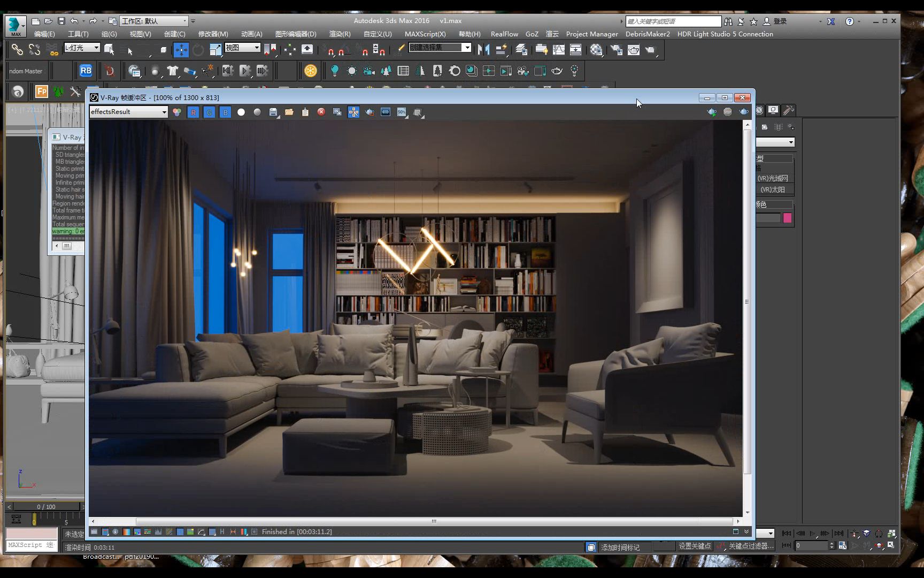Click the MAXScript listener mini field
Viewport: 924px width, 578px height.
(x=32, y=545)
